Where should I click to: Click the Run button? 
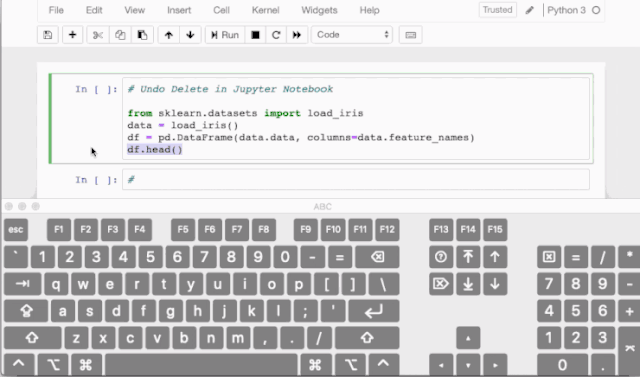225,35
